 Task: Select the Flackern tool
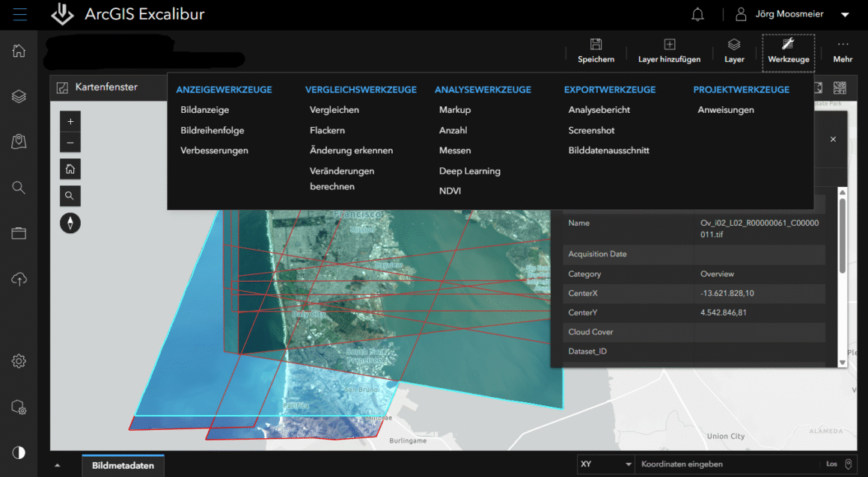pos(327,130)
